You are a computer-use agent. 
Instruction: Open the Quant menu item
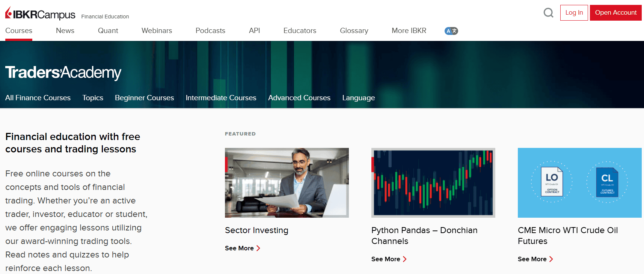point(108,31)
